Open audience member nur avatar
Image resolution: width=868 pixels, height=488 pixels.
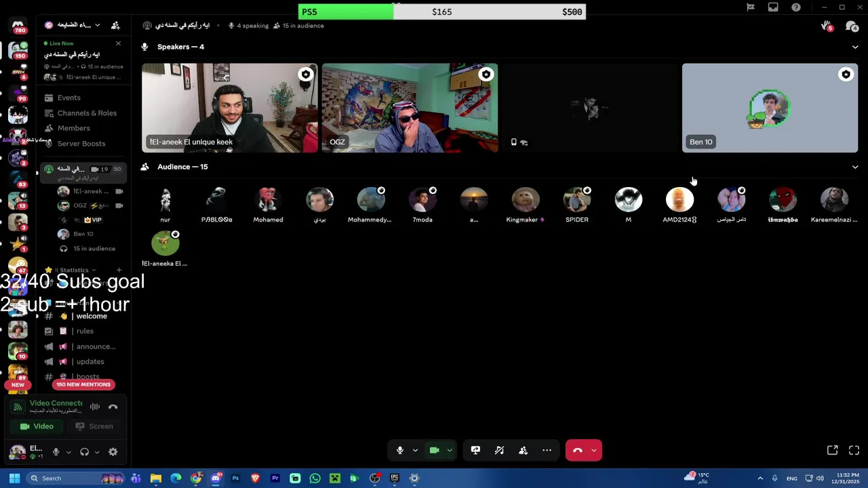[165, 200]
